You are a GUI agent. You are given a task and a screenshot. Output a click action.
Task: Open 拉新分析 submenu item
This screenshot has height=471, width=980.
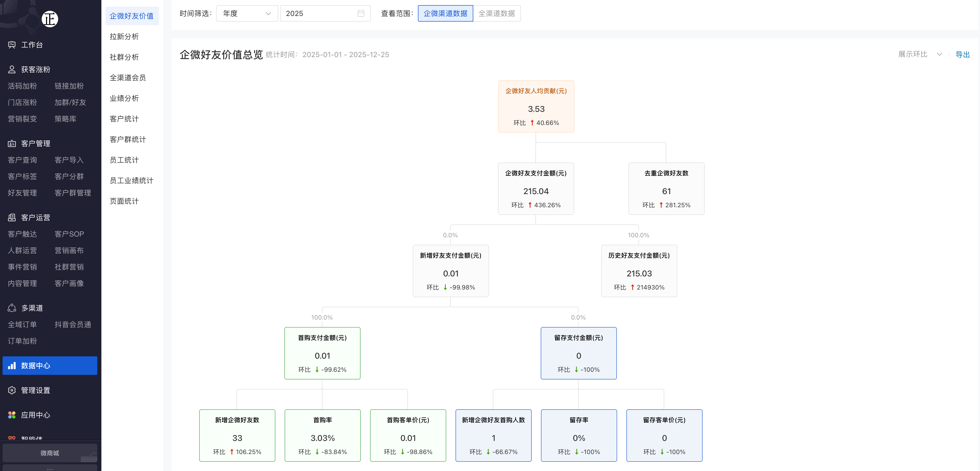pyautogui.click(x=124, y=37)
